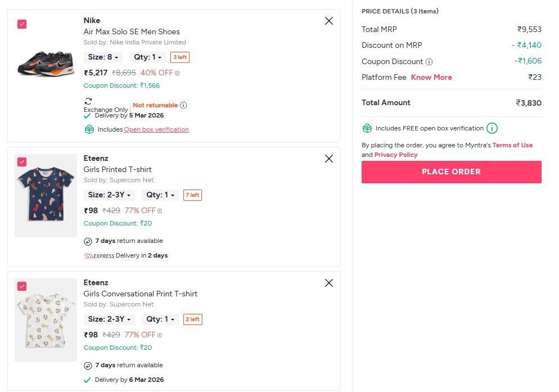Click info icon next to 40% OFF
The image size is (559, 392).
(x=177, y=73)
